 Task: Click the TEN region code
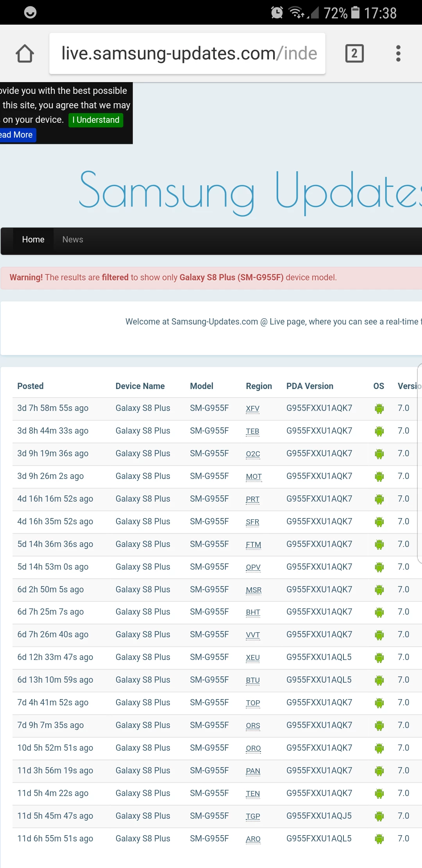tap(253, 794)
